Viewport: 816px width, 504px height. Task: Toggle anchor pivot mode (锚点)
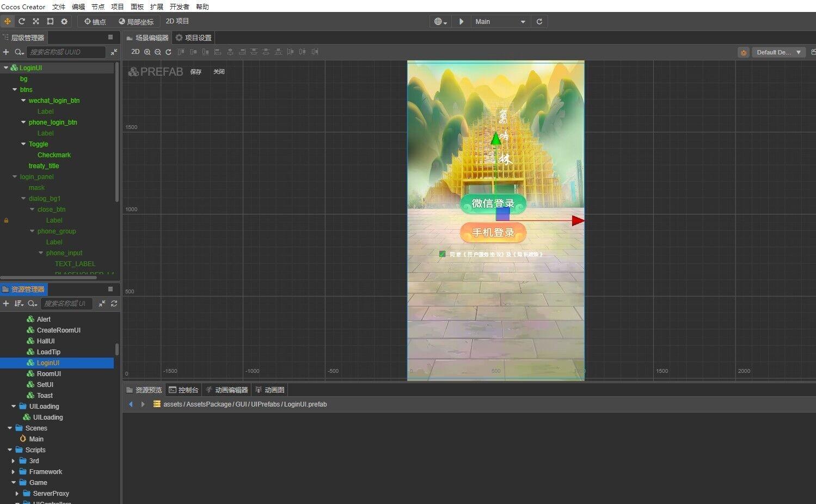coord(95,21)
